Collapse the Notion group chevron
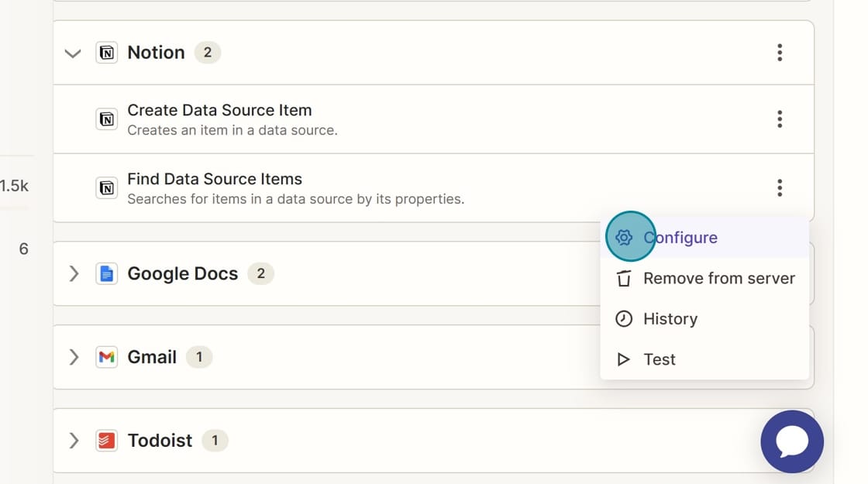This screenshot has width=868, height=484. (73, 53)
